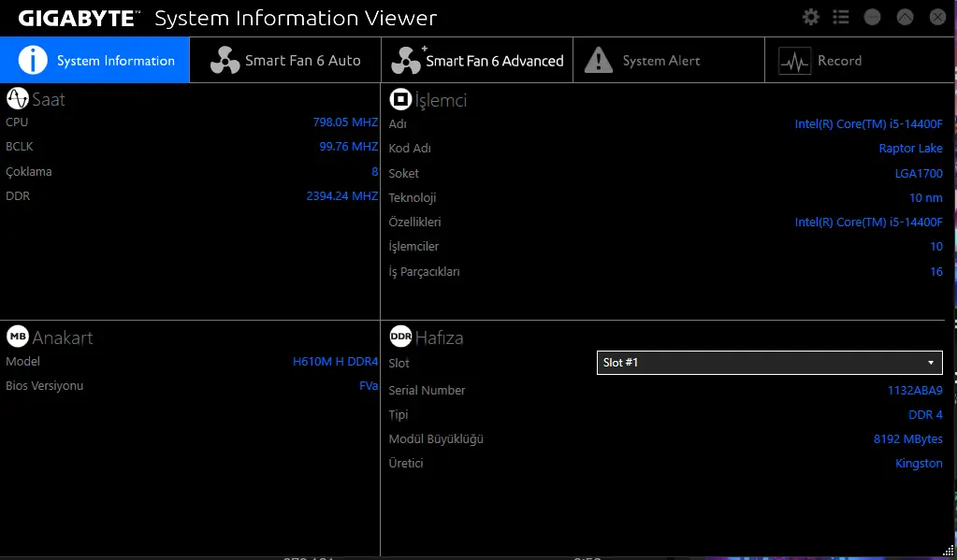Screen dimensions: 957x560
Task: Click the Hafıza section heading
Action: (439, 337)
